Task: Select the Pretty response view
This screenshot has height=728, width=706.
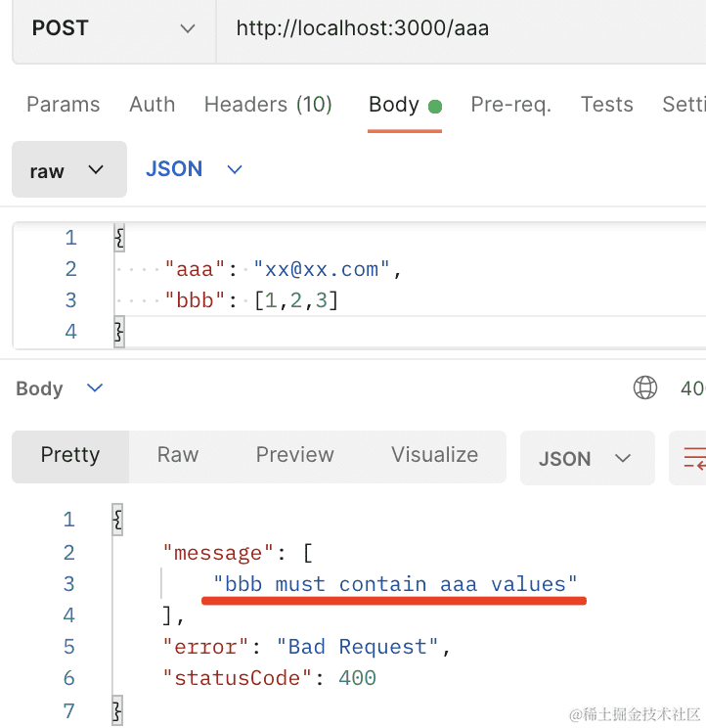Action: [69, 455]
